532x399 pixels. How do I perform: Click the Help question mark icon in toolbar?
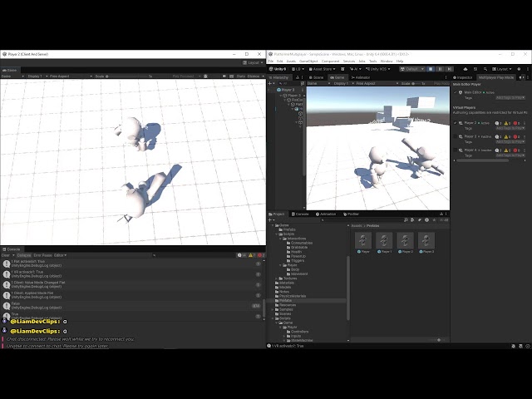(x=519, y=69)
